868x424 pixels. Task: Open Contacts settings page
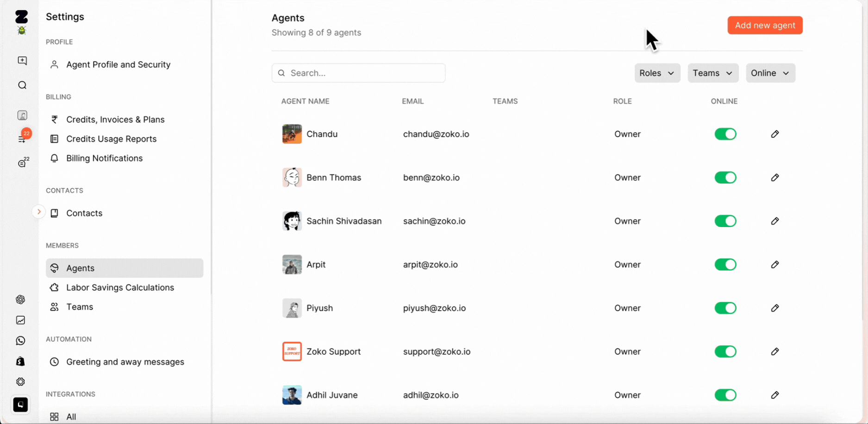tap(125, 213)
